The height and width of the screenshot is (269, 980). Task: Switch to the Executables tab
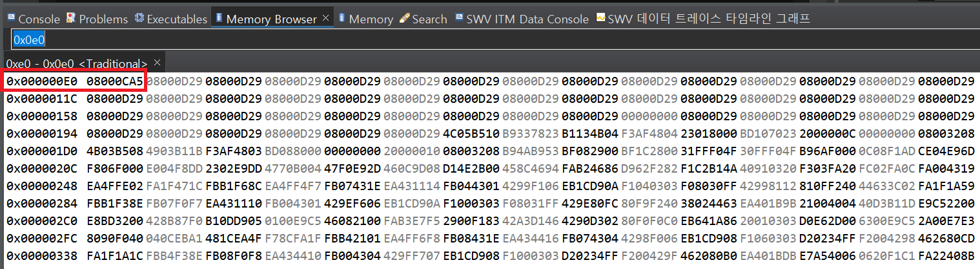pyautogui.click(x=171, y=19)
